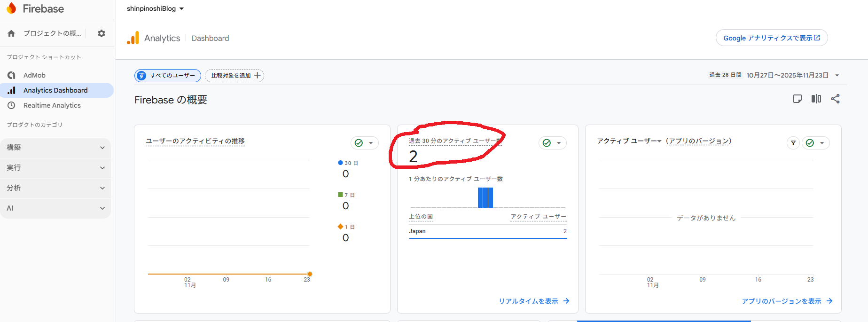The image size is (868, 322).
Task: Click 比較対象を追加 button
Action: click(235, 75)
